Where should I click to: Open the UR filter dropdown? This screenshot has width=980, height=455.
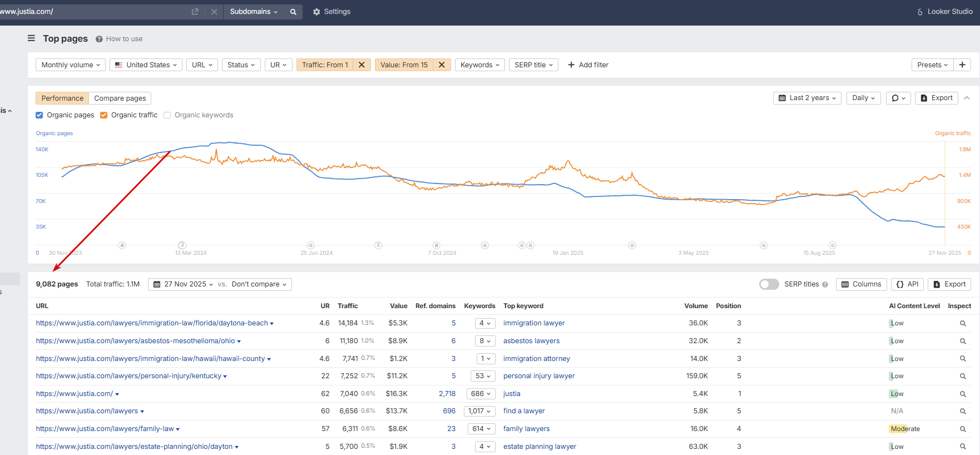(279, 65)
